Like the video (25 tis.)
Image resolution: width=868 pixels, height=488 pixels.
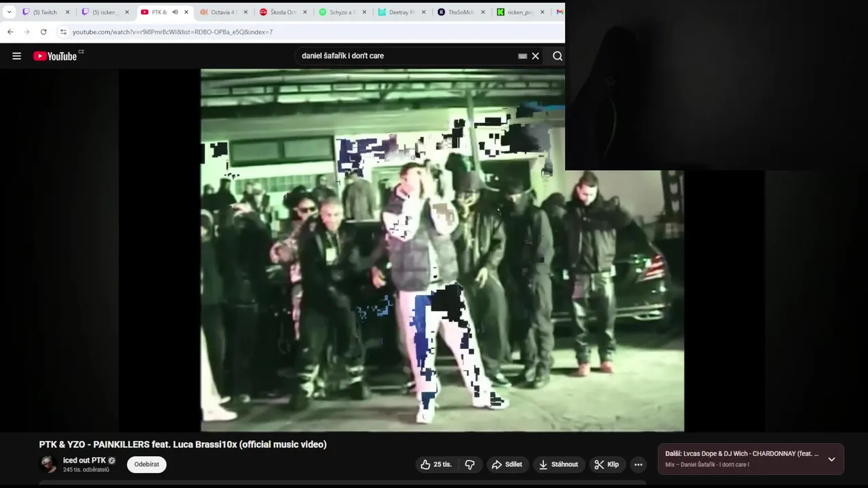point(435,464)
